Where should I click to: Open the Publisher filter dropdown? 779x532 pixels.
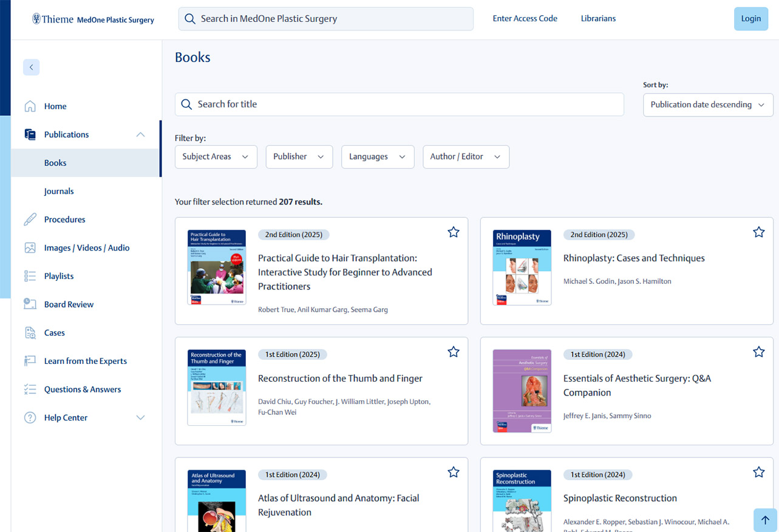click(299, 157)
